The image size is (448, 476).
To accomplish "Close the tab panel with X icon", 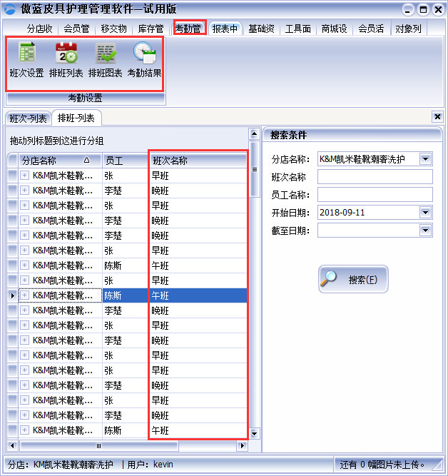I will coord(437,116).
